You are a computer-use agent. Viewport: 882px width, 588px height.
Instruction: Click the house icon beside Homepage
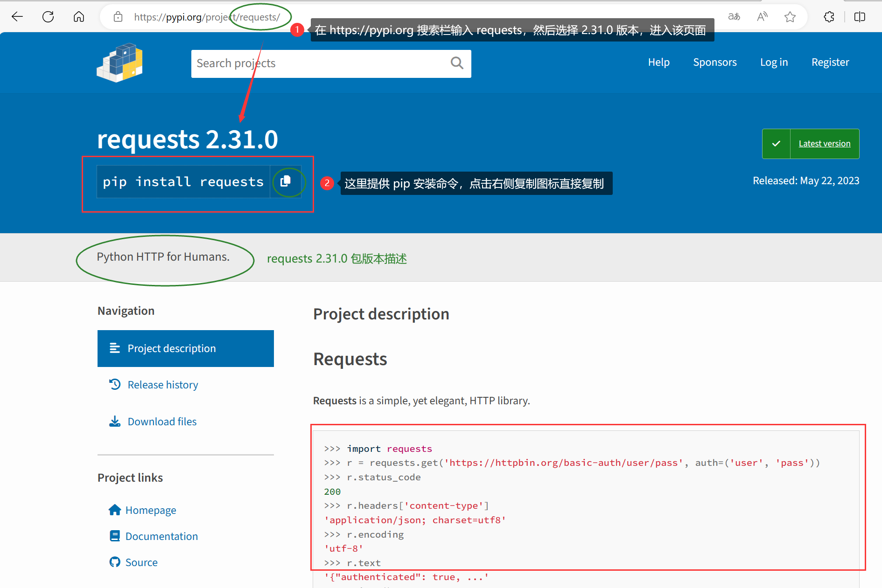115,510
